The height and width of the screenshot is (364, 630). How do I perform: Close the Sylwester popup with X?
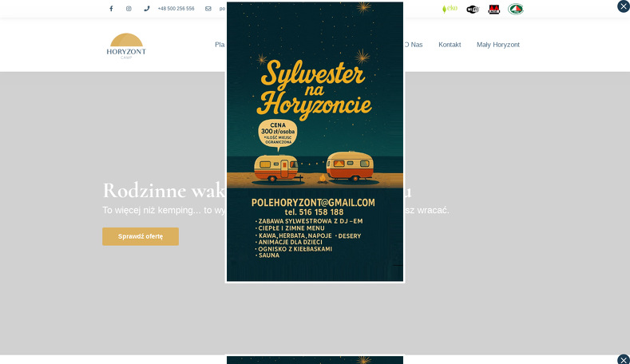pos(624,6)
